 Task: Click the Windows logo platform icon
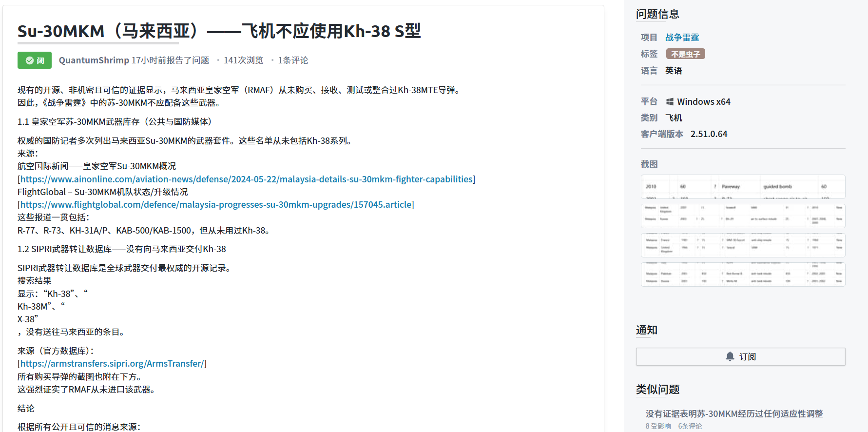670,102
